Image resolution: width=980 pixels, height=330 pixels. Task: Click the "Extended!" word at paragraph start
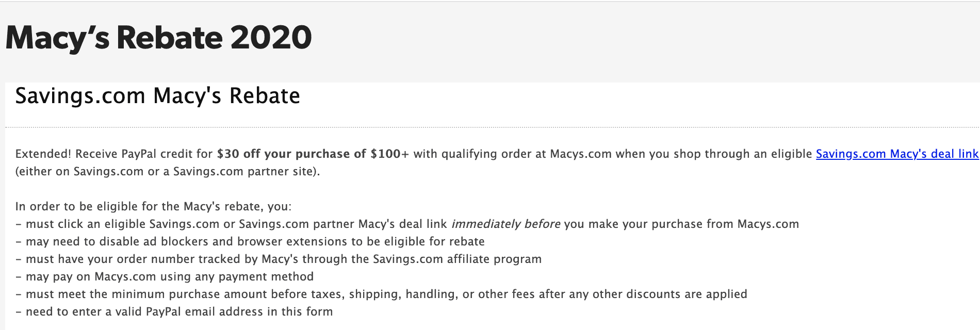[43, 154]
